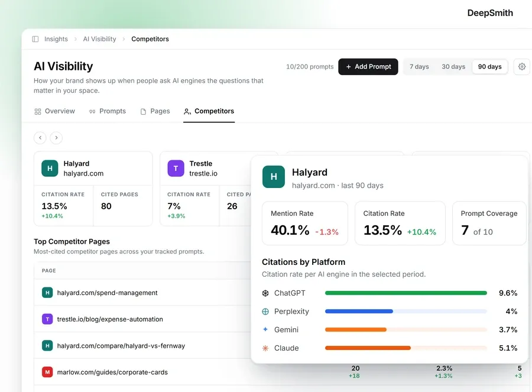Toggle the sidebar panel icon
This screenshot has height=392, width=532.
(35, 39)
